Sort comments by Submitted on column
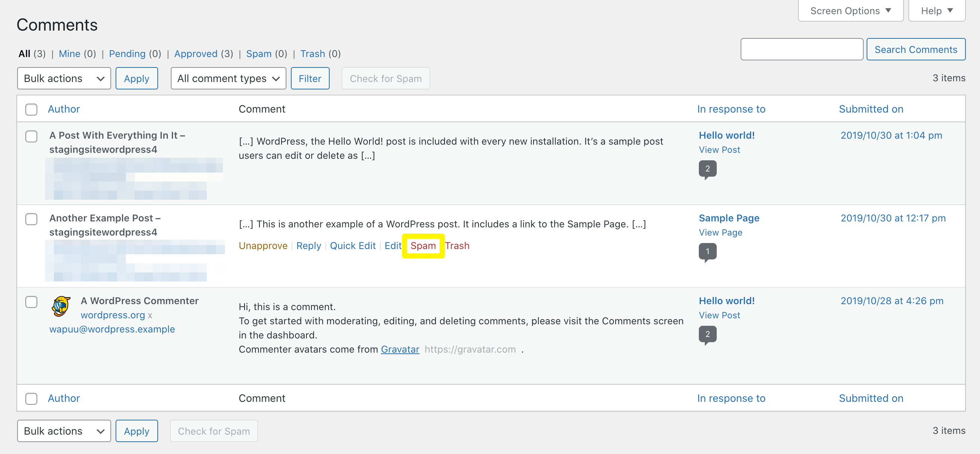Image resolution: width=980 pixels, height=454 pixels. pyautogui.click(x=870, y=109)
